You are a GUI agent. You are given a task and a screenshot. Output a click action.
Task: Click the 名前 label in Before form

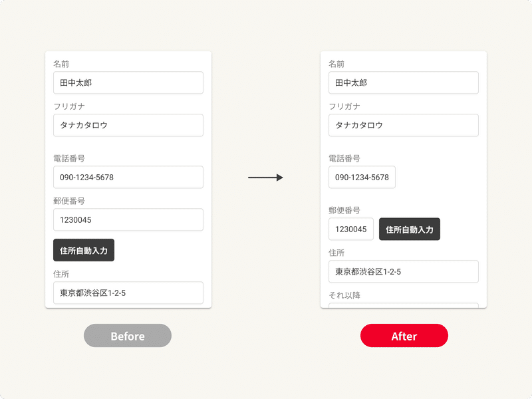click(x=61, y=64)
